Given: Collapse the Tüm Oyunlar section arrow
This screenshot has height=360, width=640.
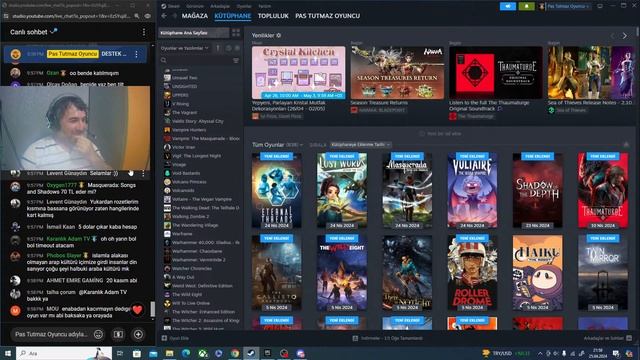Looking at the screenshot, I should (x=626, y=145).
